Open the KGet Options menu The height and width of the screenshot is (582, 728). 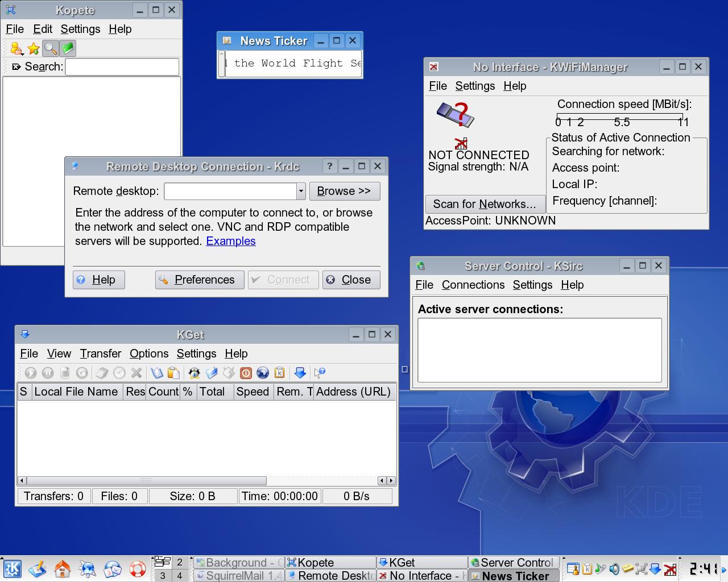(x=149, y=354)
